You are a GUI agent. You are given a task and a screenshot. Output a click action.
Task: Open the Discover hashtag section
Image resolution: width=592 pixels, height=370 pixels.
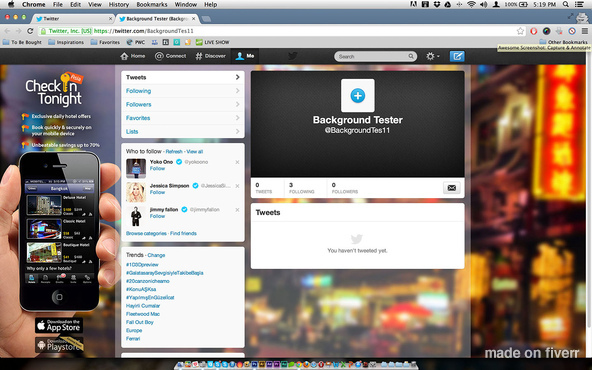click(210, 56)
